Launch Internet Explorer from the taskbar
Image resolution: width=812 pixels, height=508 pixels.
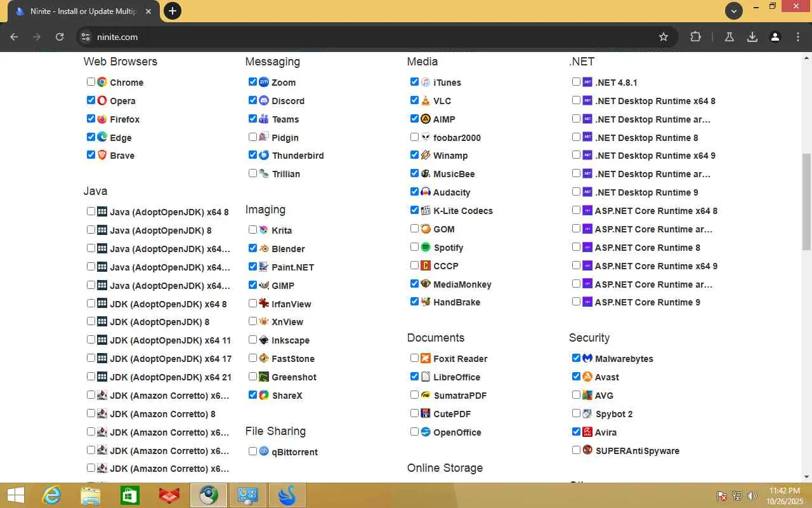point(51,495)
